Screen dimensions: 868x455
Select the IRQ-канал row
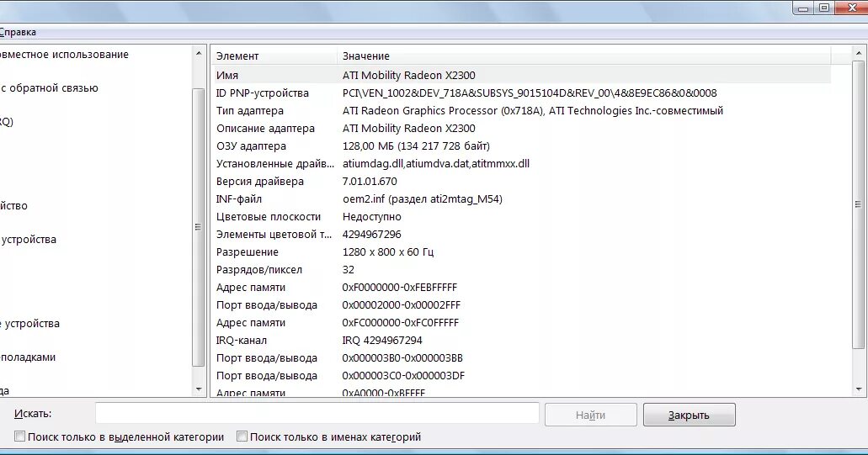(x=522, y=341)
